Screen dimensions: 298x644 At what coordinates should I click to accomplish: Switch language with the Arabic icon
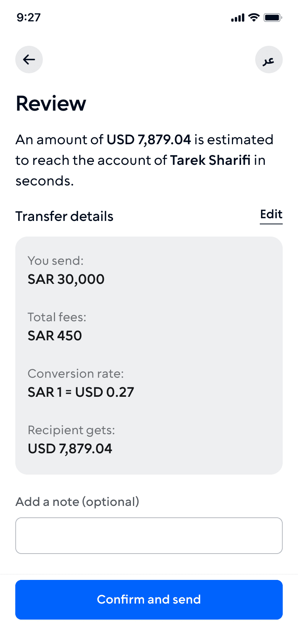[x=269, y=60]
